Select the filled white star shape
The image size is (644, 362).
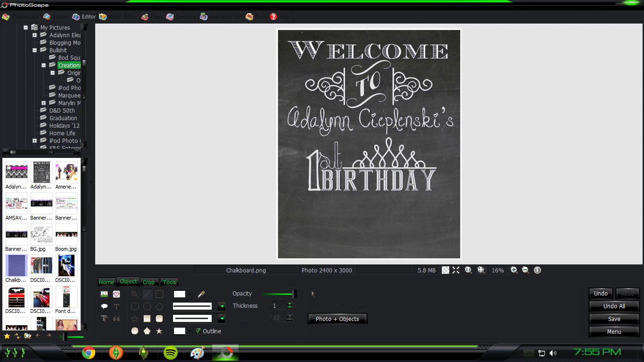click(x=159, y=331)
